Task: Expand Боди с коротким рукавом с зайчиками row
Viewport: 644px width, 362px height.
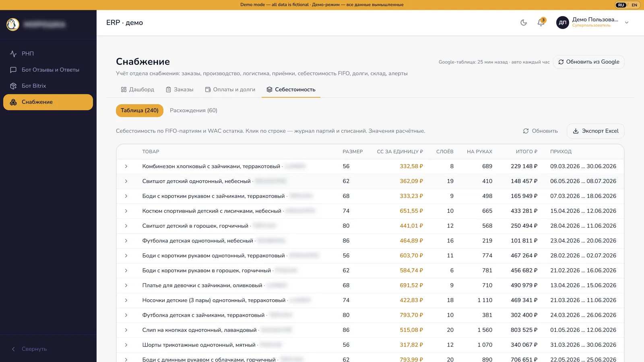Action: [x=126, y=196]
